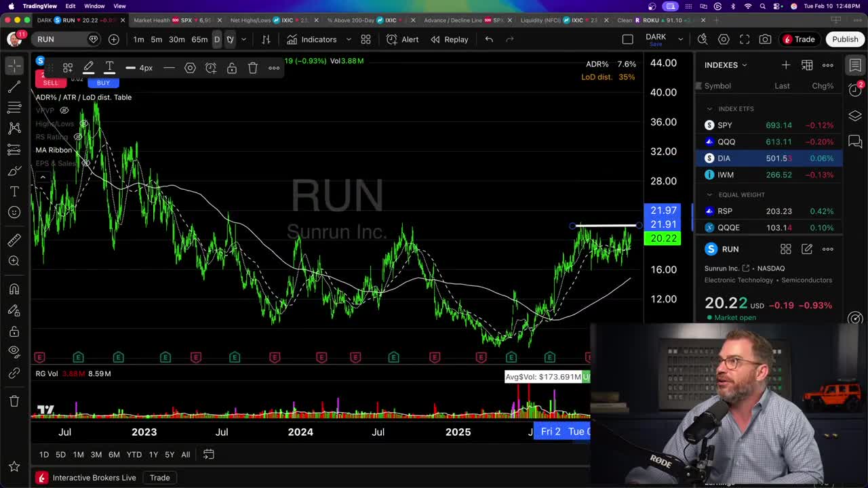Toggle visibility of the VPVP indicator
Screen dimensions: 868x488
[x=64, y=110]
